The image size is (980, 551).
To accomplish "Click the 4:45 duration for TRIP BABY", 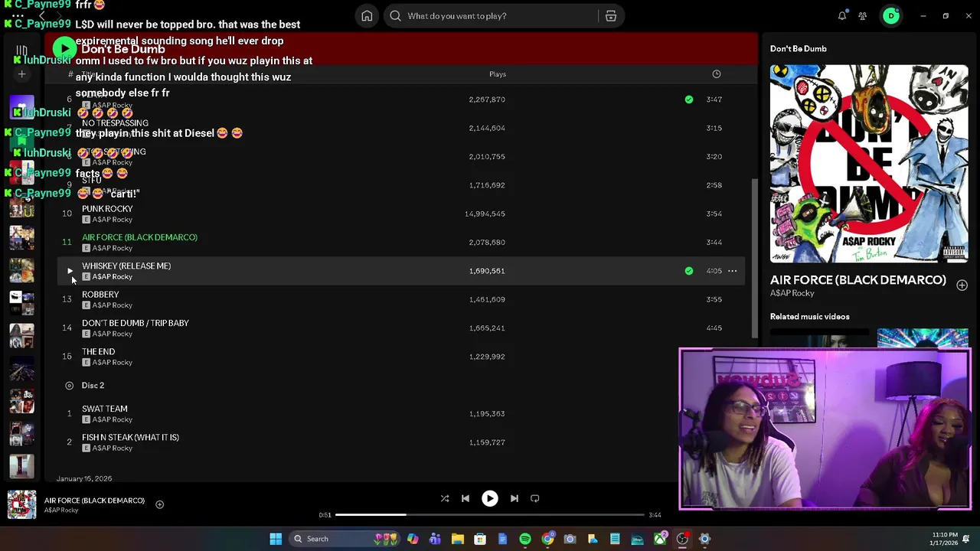I will click(714, 328).
